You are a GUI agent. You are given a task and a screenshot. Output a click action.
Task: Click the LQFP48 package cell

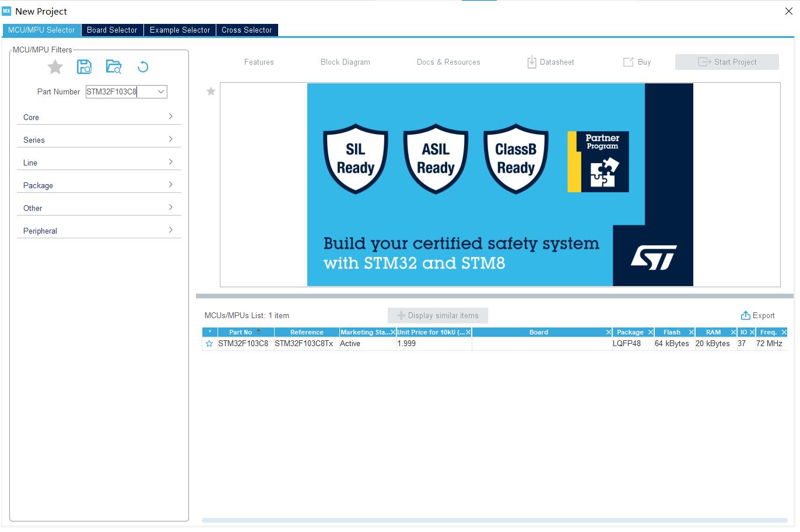633,344
